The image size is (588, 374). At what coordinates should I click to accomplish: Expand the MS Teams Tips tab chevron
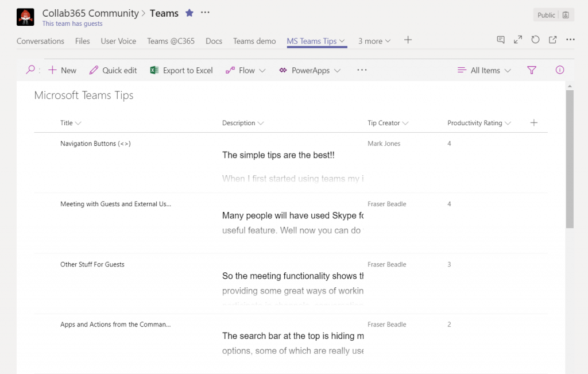click(342, 41)
